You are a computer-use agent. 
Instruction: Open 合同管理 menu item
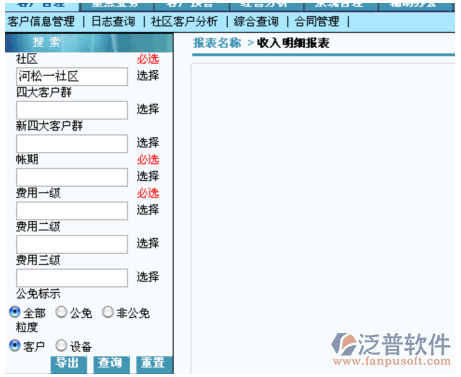(x=317, y=22)
